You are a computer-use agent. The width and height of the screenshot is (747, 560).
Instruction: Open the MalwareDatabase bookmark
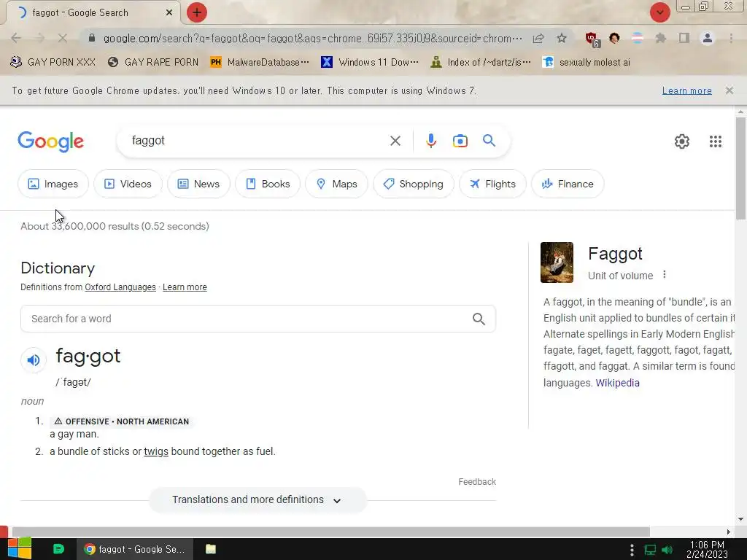coord(260,63)
